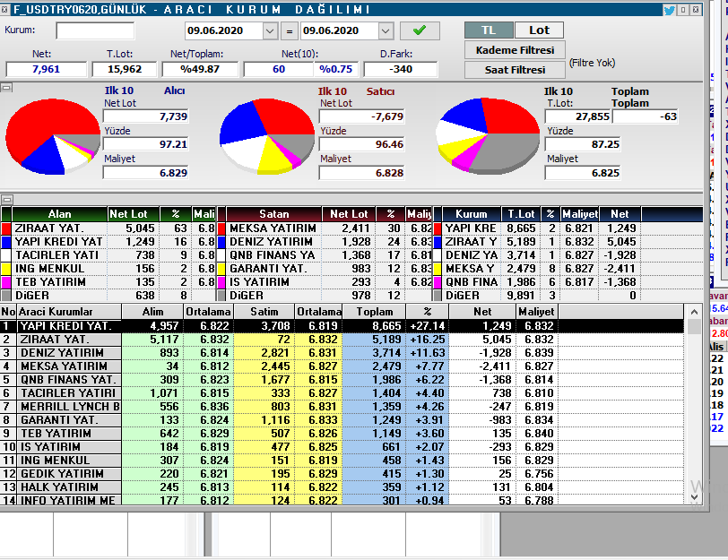Screen dimensions: 728x560
Task: Switch the view to Lot mode
Action: 539,30
